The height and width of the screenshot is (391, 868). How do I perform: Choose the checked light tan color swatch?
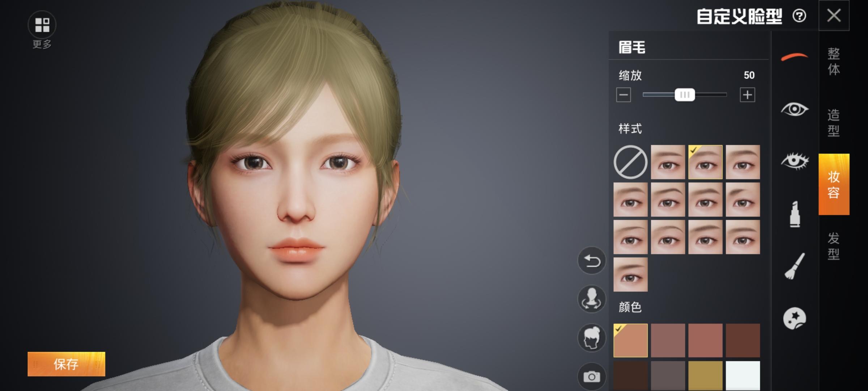coord(630,340)
